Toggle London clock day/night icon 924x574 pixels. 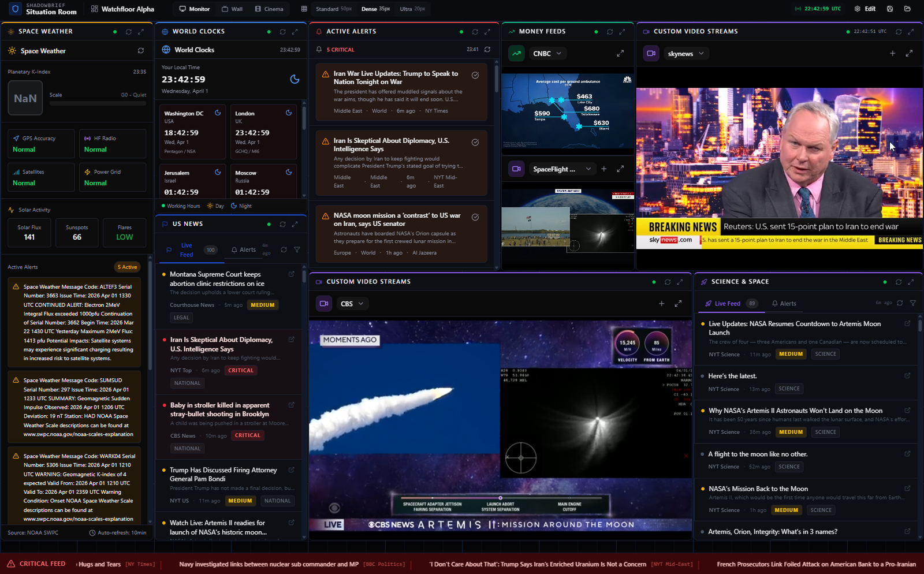289,113
